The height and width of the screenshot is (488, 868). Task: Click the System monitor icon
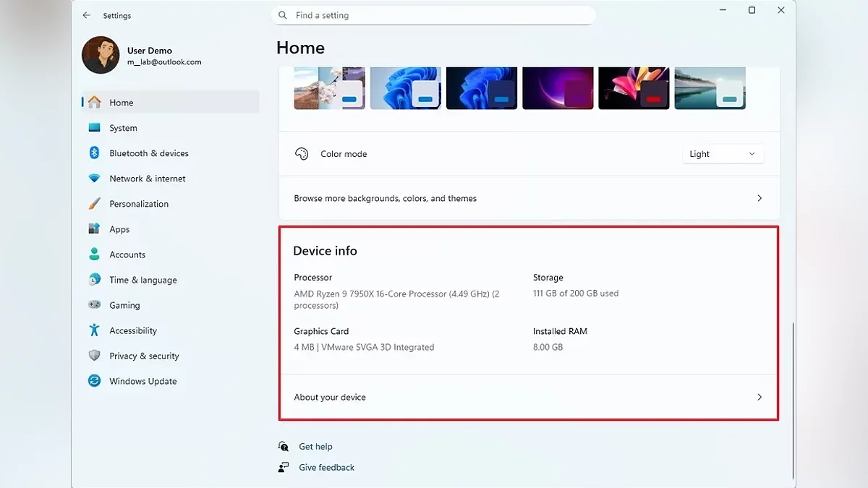point(94,128)
